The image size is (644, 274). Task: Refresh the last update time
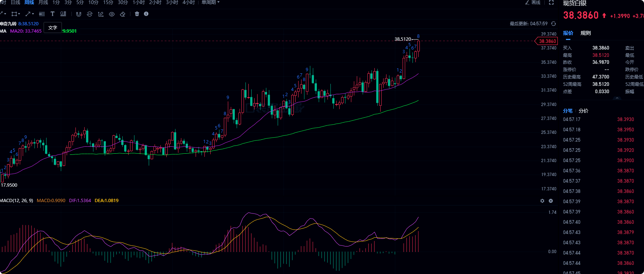tap(554, 23)
